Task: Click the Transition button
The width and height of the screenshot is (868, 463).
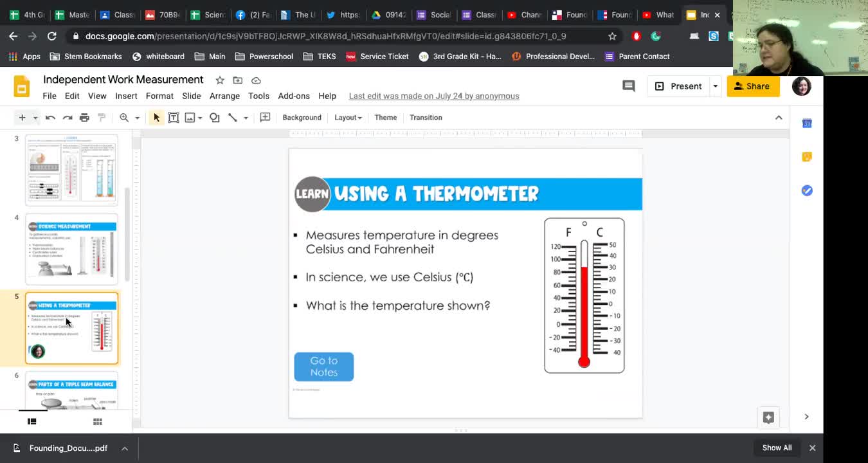Action: (426, 118)
